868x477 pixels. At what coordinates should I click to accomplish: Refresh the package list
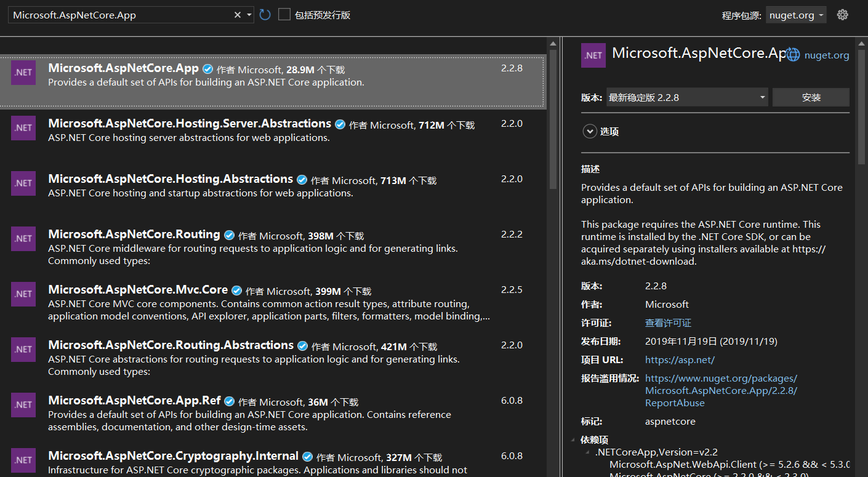tap(265, 15)
